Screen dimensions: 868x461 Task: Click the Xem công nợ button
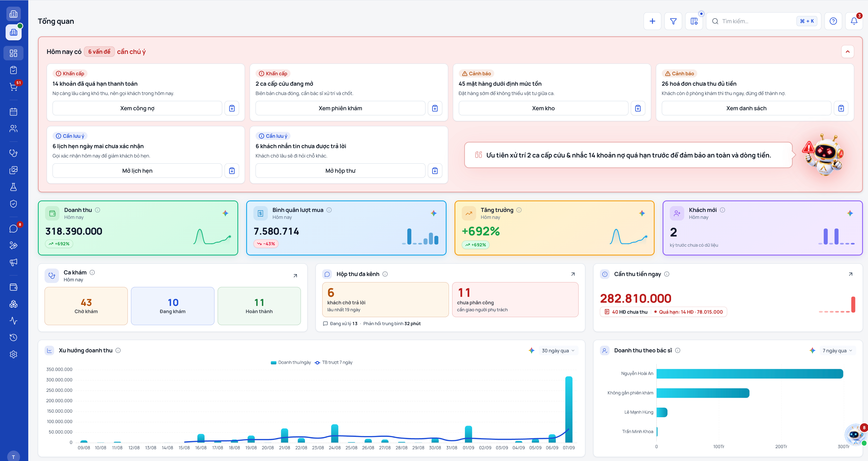(x=137, y=108)
